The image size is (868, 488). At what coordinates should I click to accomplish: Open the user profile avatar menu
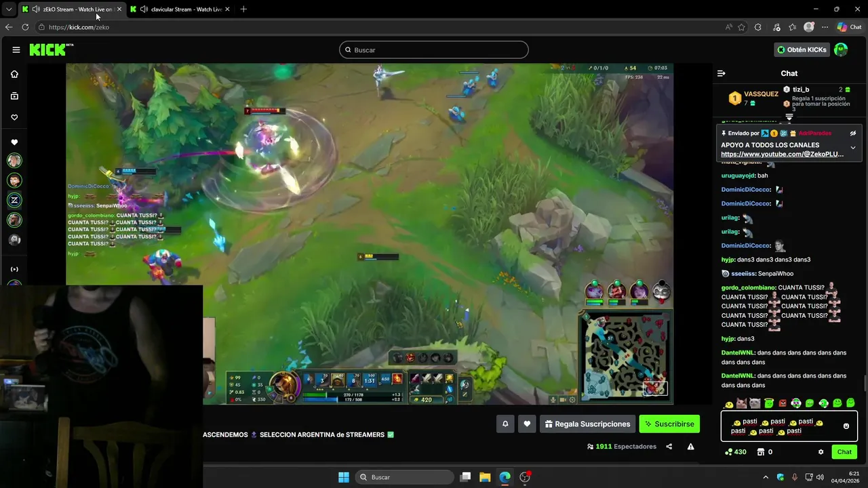click(x=841, y=49)
